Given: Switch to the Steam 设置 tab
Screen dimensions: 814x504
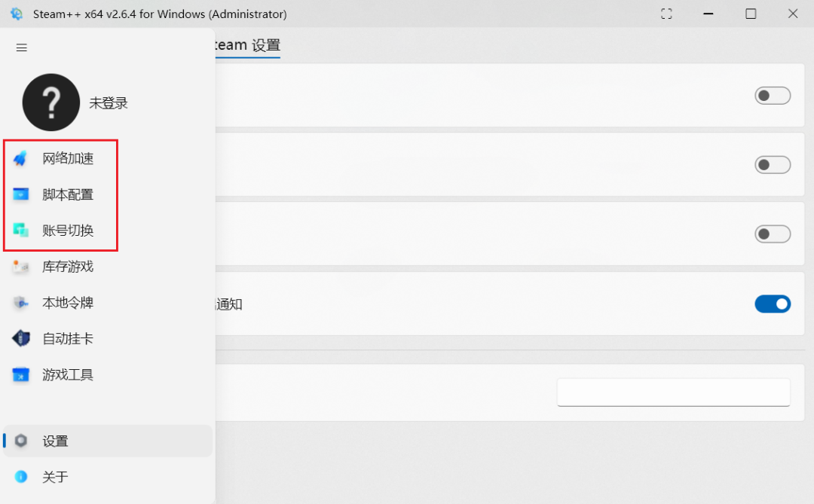Looking at the screenshot, I should point(248,45).
